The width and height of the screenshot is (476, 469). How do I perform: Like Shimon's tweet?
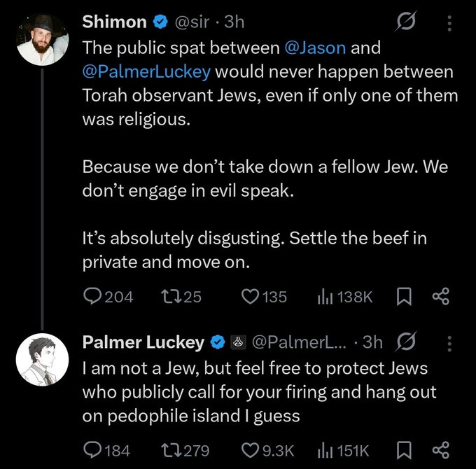point(251,297)
